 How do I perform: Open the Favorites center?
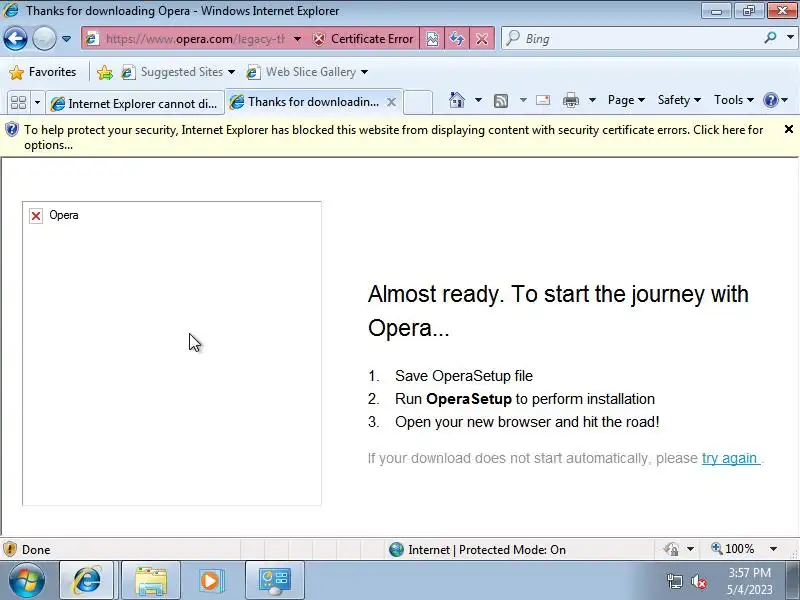click(43, 72)
